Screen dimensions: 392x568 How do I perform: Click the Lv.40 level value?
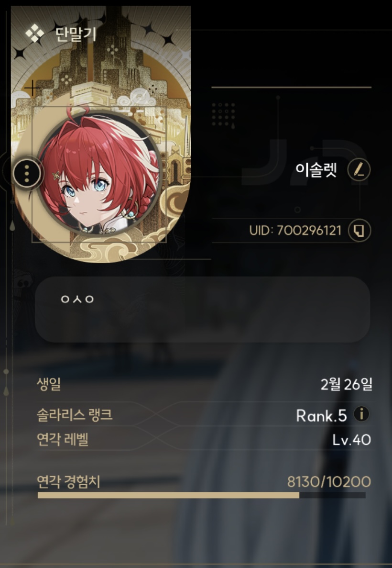click(x=351, y=440)
